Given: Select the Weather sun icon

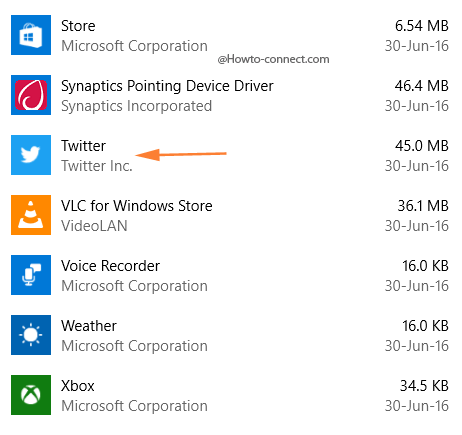Looking at the screenshot, I should tap(31, 335).
